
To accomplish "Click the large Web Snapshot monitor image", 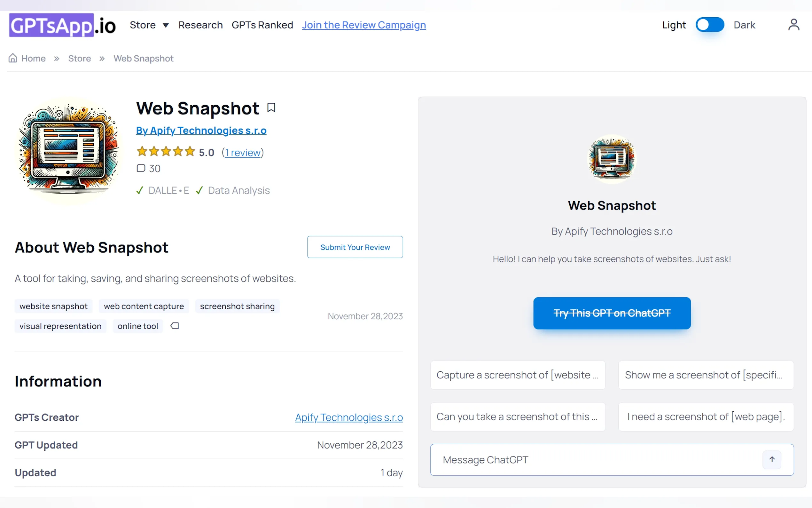I will 69,151.
